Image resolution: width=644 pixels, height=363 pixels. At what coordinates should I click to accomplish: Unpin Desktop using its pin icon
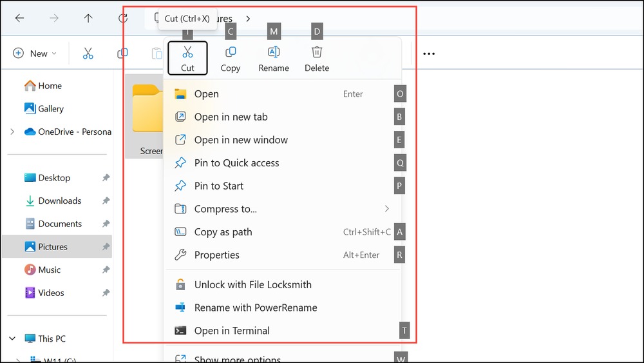[x=106, y=177]
